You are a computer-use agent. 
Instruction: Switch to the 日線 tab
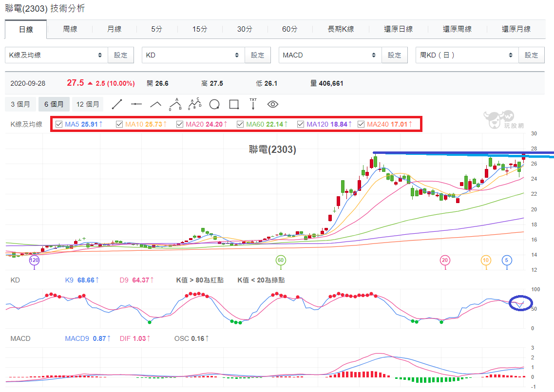click(x=26, y=29)
